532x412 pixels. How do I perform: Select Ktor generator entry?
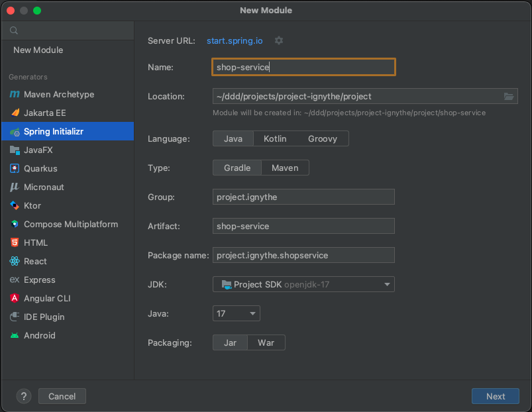pos(68,205)
